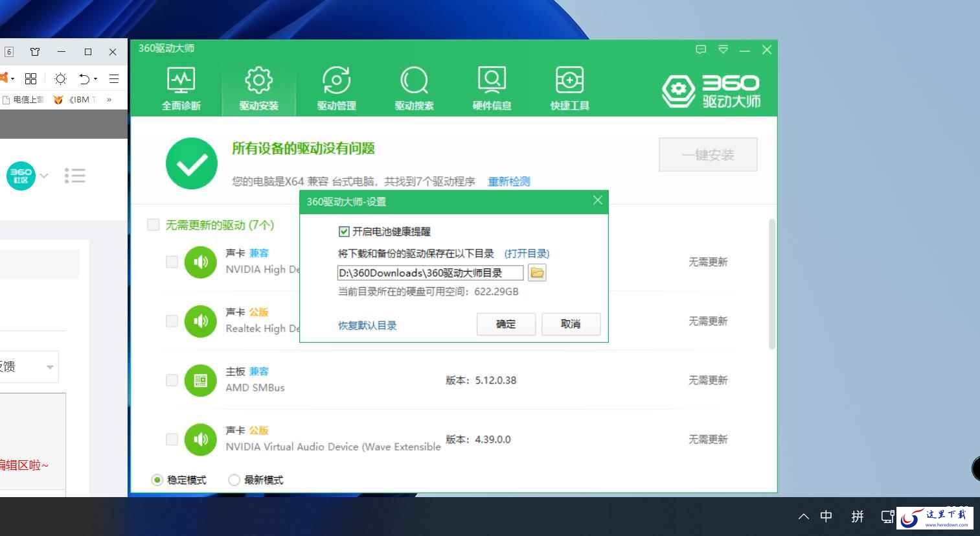Toggle the 无需更新的驱动 (7个) select-all checkbox
The width and height of the screenshot is (980, 536).
click(154, 225)
